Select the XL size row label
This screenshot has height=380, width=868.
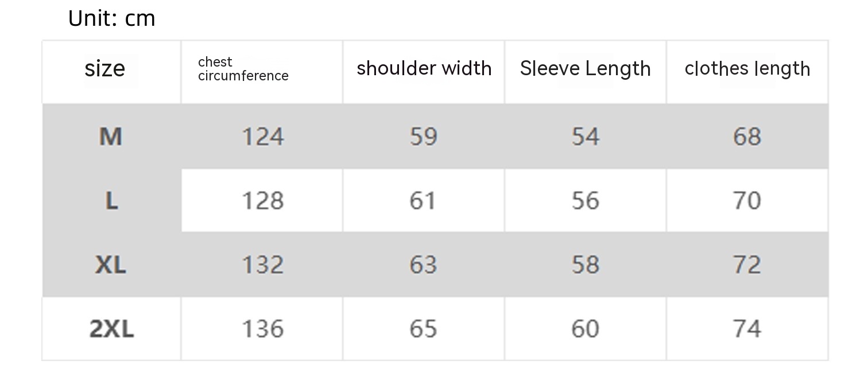point(110,265)
